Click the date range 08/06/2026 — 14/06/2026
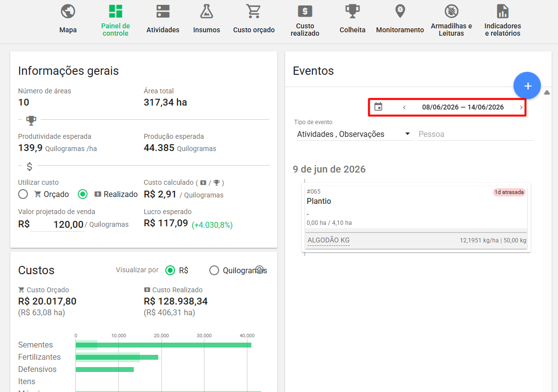The width and height of the screenshot is (558, 392). coord(463,107)
